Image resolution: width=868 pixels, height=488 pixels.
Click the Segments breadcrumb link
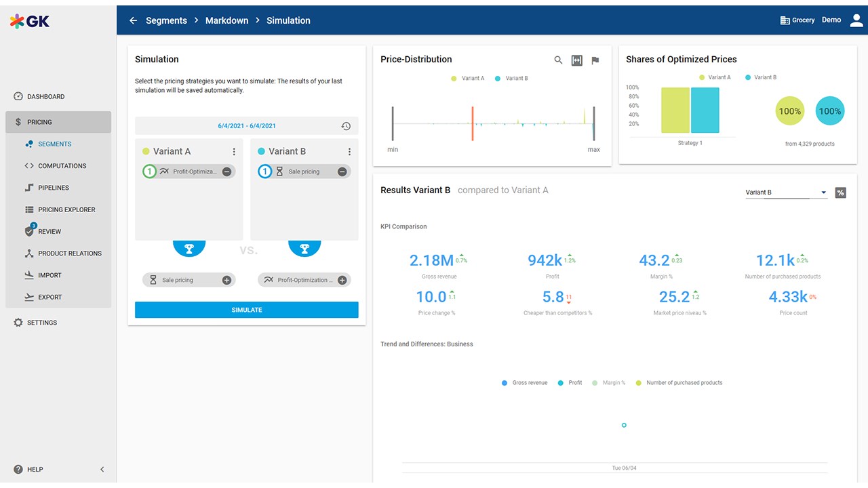pos(166,20)
